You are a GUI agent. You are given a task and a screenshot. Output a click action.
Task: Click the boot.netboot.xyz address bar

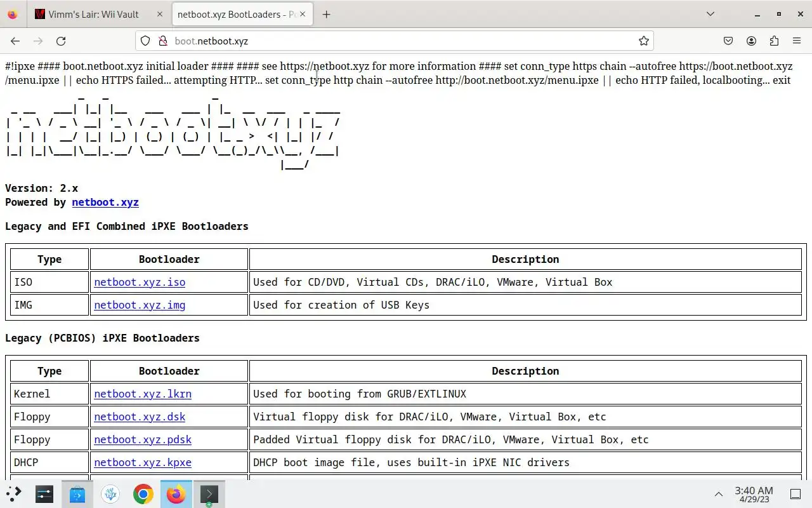393,41
